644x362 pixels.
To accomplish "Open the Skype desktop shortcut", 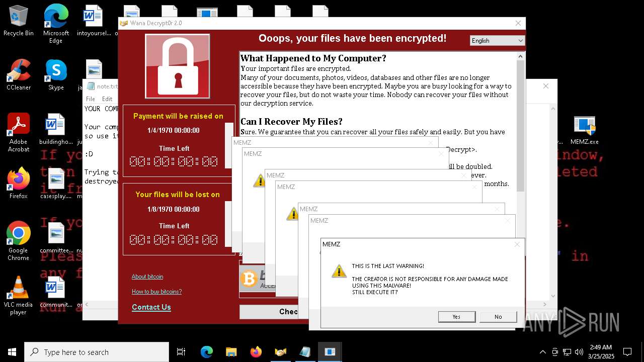I will (56, 75).
